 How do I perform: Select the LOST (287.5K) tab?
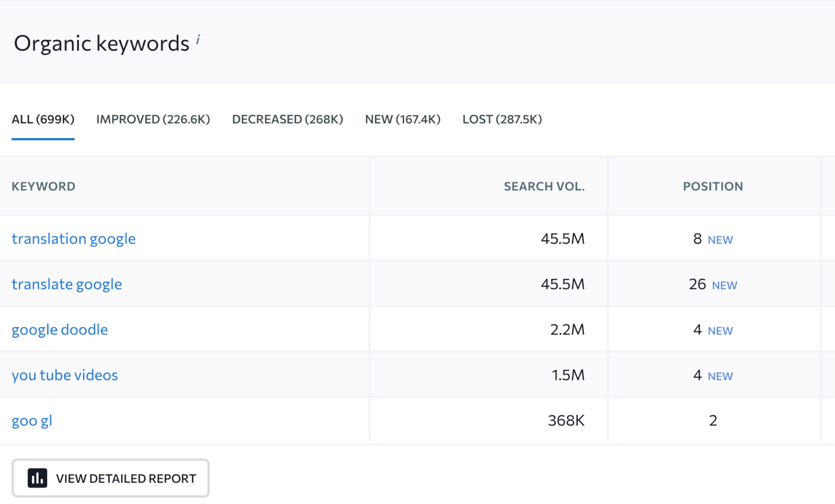click(x=502, y=119)
